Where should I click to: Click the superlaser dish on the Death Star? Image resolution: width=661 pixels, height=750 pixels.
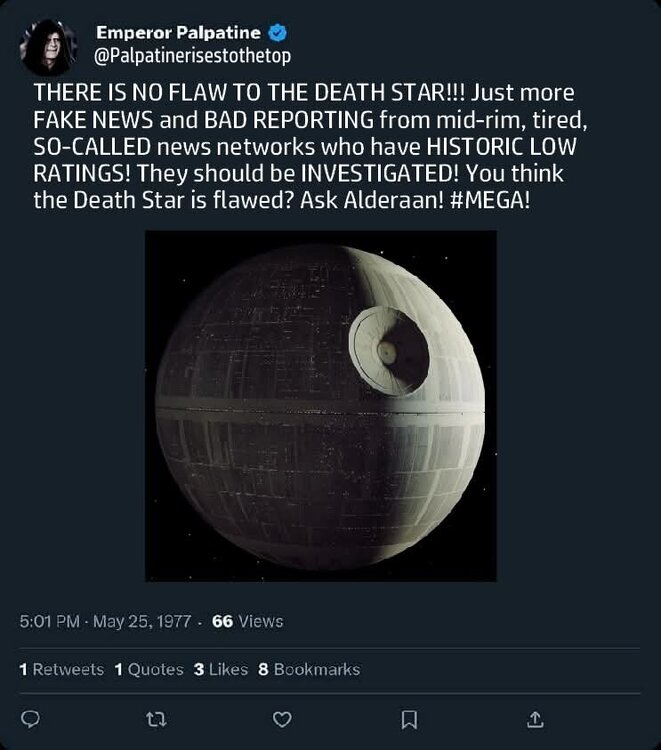389,350
